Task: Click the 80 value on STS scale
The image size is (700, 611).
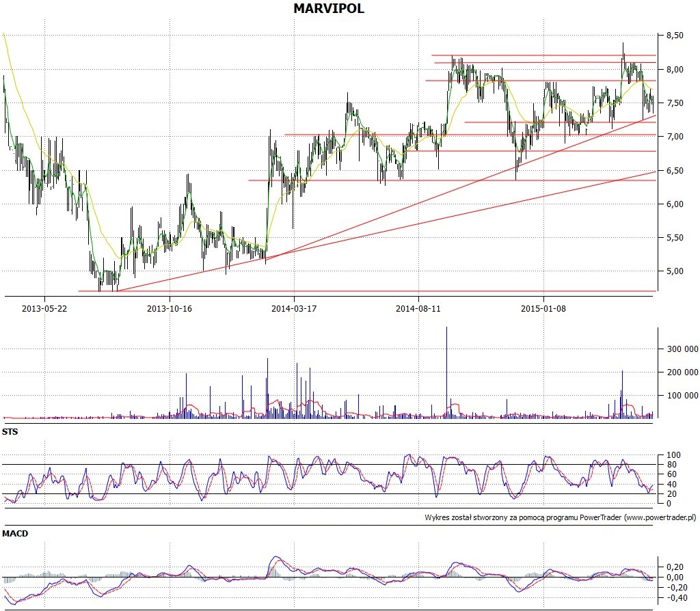Action: pos(671,465)
